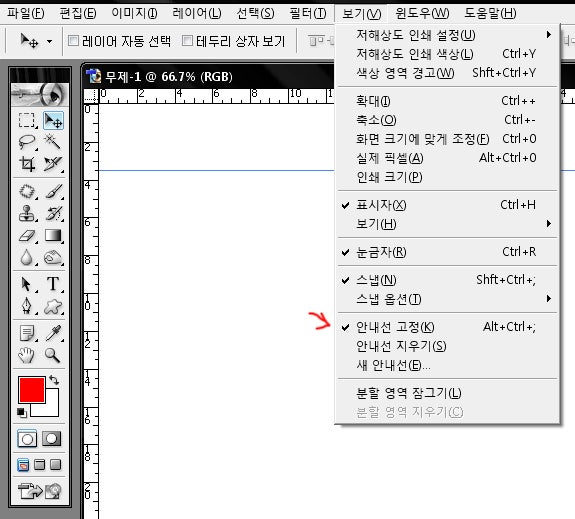Open tool preset picker dropdown arrow
Viewport: 575px width, 519px height.
[50, 41]
